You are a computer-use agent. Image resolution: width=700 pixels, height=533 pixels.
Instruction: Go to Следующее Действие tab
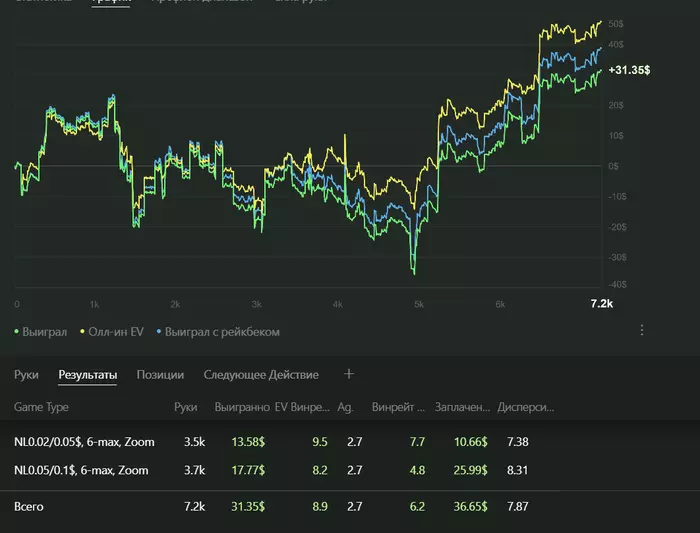tap(261, 375)
